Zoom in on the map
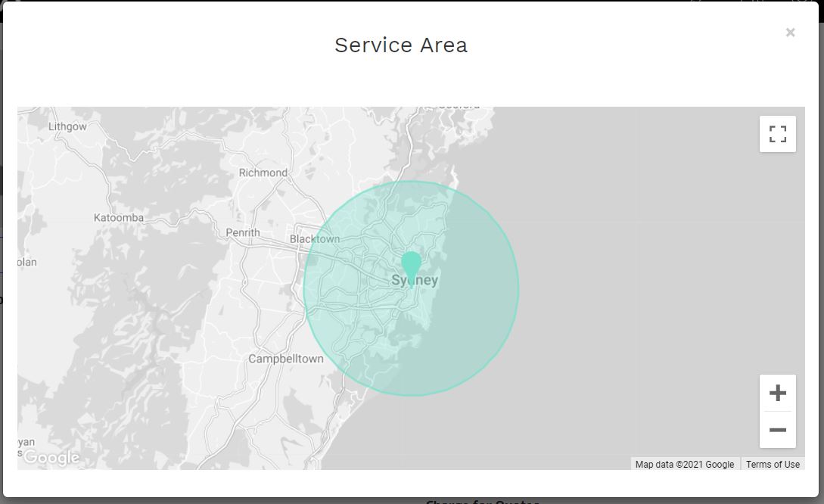 coord(777,393)
